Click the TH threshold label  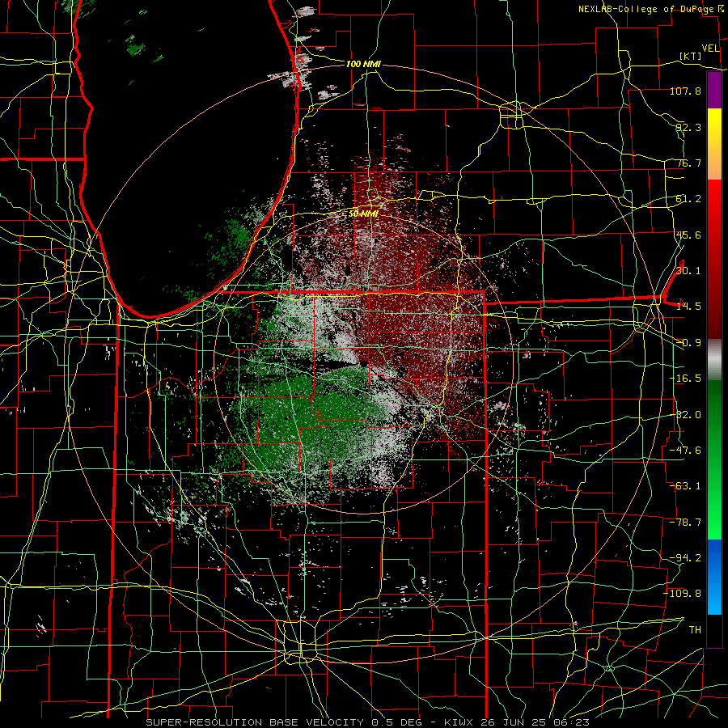tap(695, 630)
